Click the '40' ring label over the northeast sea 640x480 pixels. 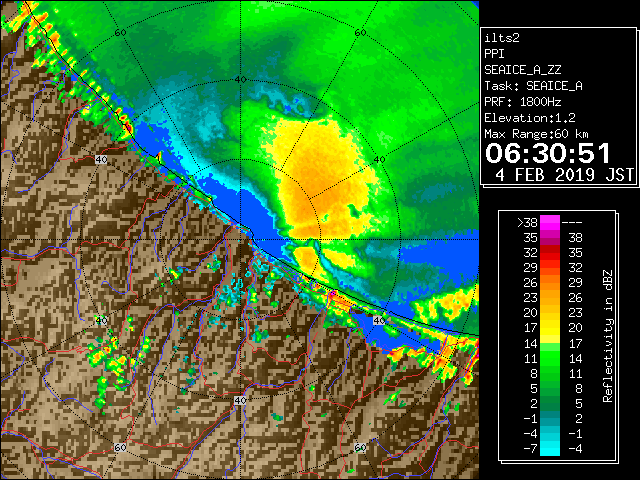(380, 159)
